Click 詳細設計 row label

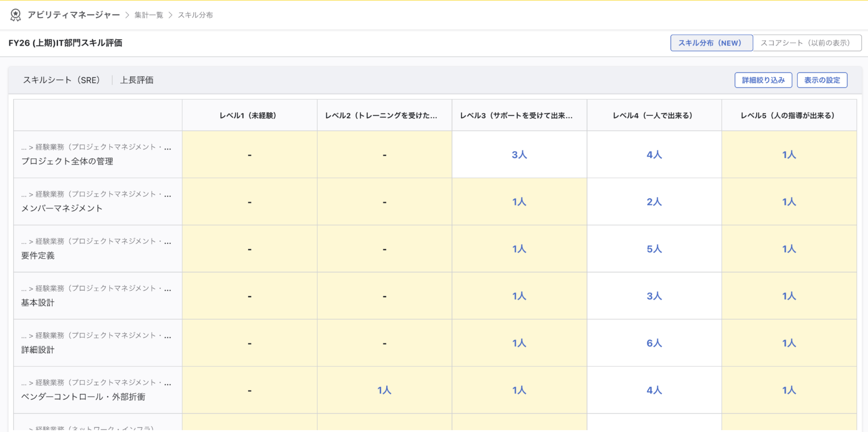coord(38,350)
